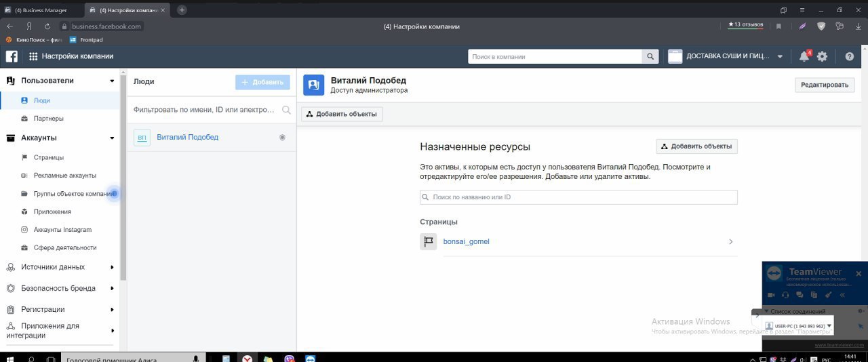Image resolution: width=868 pixels, height=362 pixels.
Task: Click Виталий Подобед avatar in people list
Action: click(x=142, y=138)
